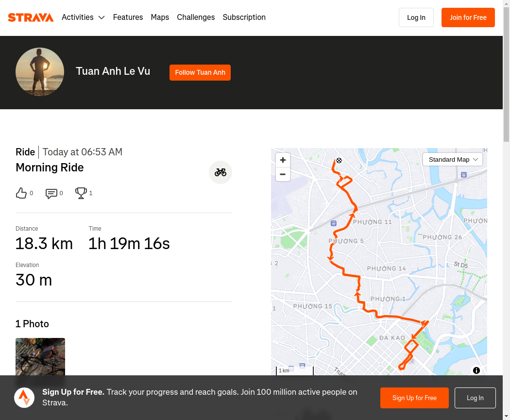The image size is (510, 420).
Task: Expand the Activities dropdown menu
Action: pos(83,17)
